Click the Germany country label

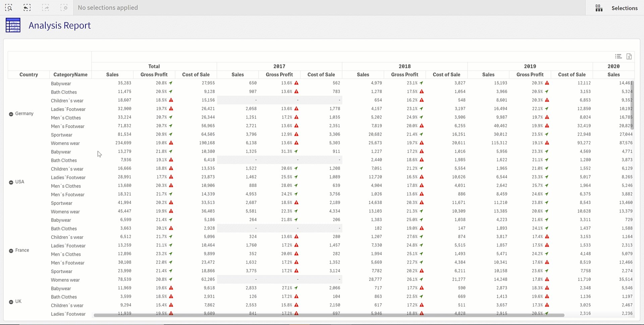(24, 114)
